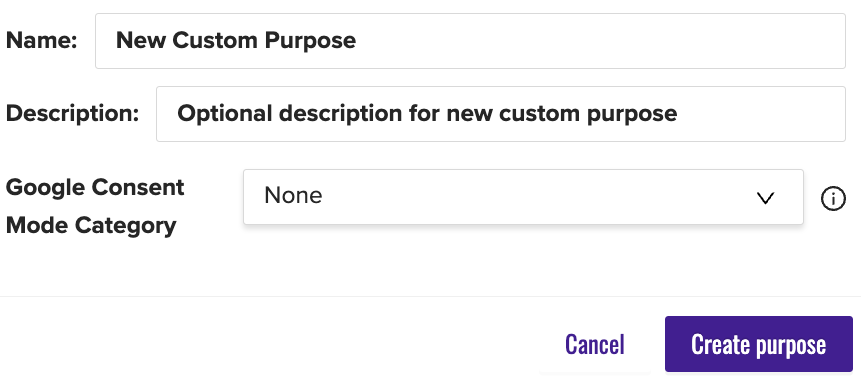Focus the 'New Custom Purpose' text box

(x=470, y=41)
